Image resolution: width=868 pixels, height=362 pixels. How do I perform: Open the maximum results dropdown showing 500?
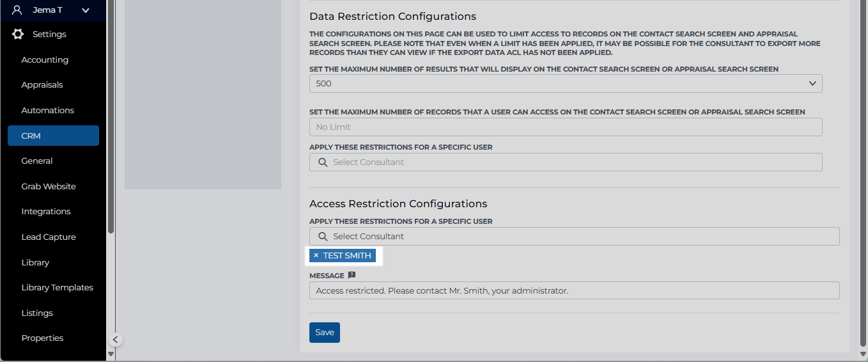coord(566,83)
